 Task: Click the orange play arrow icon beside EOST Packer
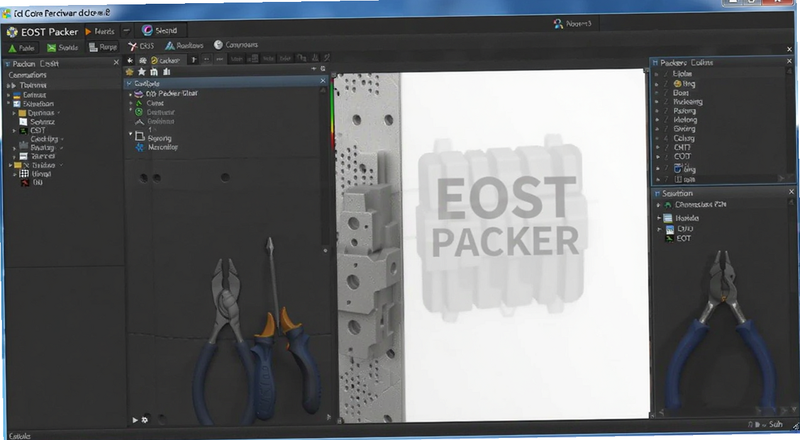point(88,32)
